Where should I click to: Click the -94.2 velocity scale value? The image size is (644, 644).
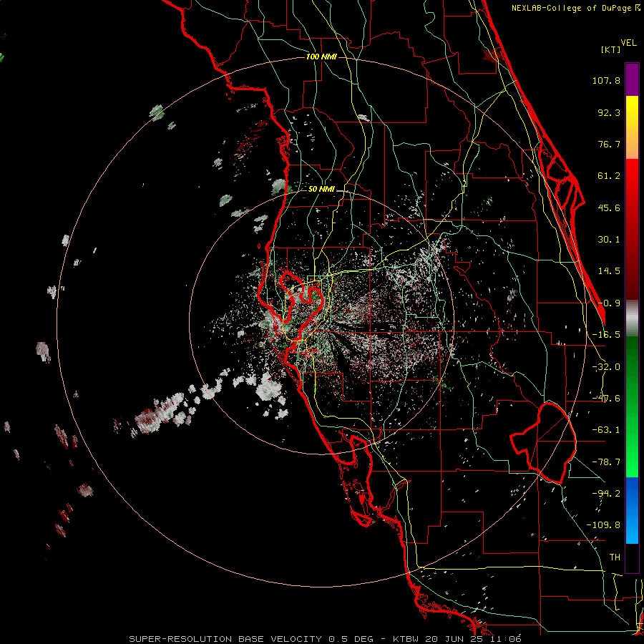point(606,493)
